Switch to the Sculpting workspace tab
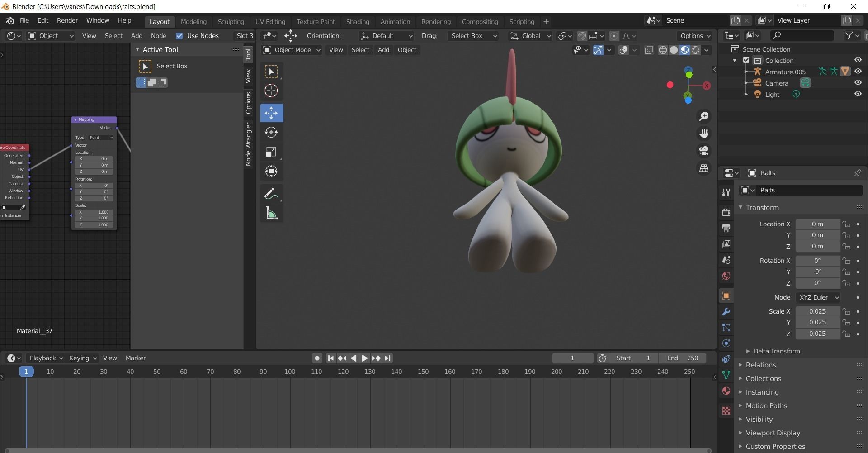 point(231,21)
